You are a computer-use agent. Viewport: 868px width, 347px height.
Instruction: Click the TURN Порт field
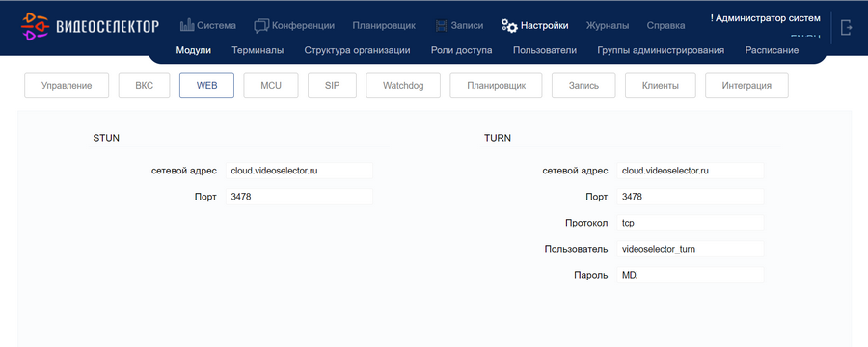pos(691,197)
